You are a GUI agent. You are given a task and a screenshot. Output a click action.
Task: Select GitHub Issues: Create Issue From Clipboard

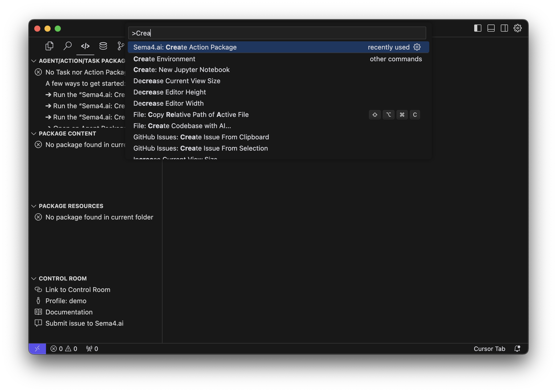click(x=278, y=137)
